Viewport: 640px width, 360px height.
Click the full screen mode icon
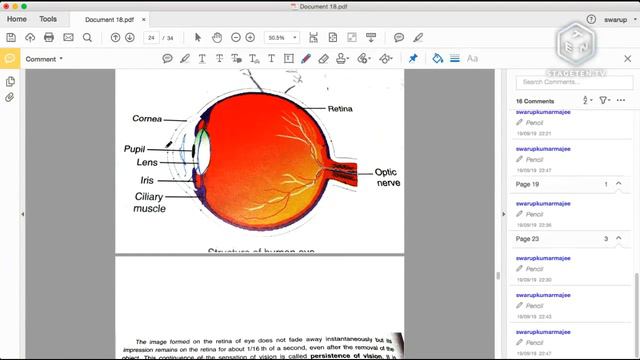coord(352,38)
